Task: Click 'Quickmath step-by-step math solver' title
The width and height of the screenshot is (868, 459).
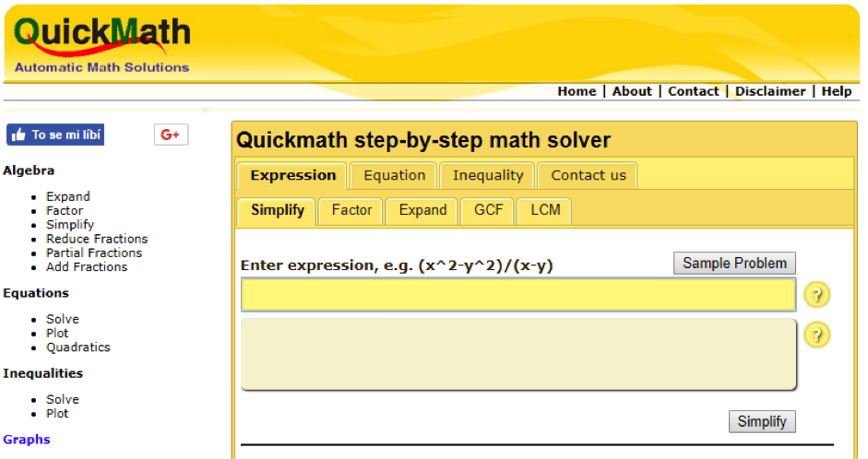Action: coord(423,140)
